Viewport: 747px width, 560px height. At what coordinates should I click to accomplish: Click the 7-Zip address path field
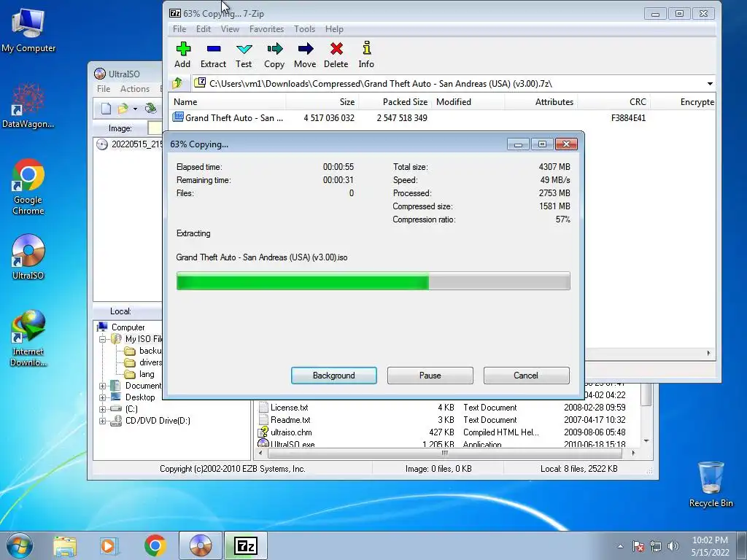[x=448, y=84]
